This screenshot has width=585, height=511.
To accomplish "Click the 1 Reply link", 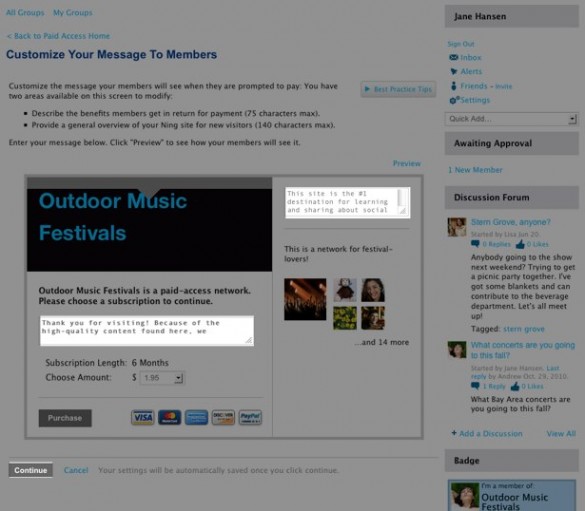I will pyautogui.click(x=494, y=386).
